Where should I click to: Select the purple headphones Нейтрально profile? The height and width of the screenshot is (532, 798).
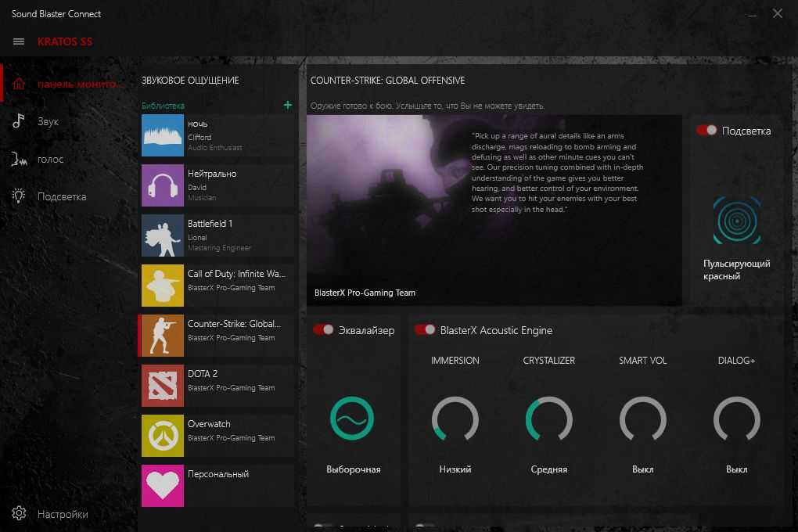[x=163, y=185]
